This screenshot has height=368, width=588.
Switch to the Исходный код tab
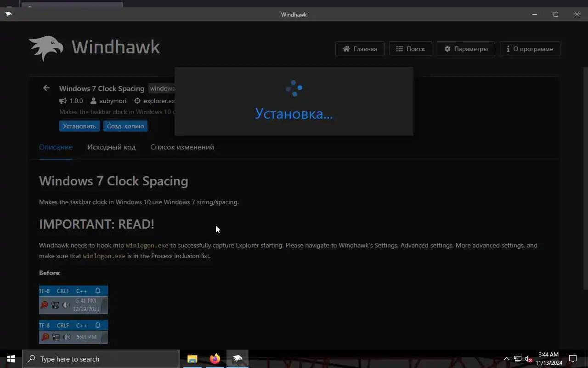[x=111, y=147]
